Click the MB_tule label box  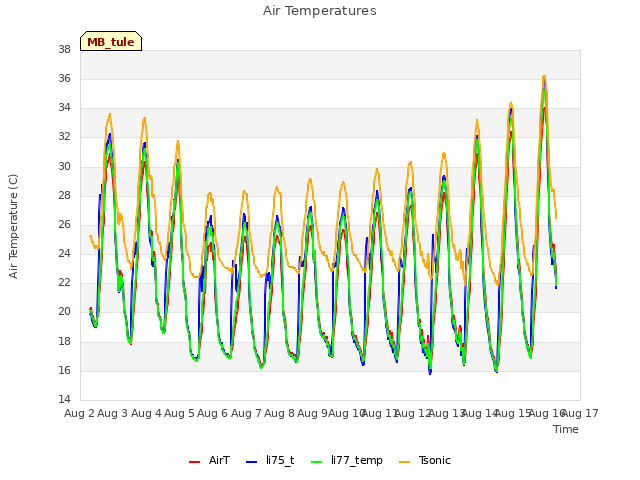click(111, 41)
